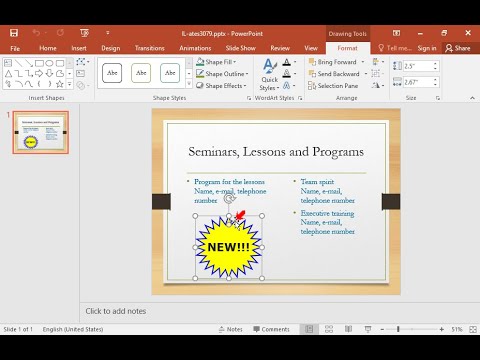Toggle the Notes pane in status bar

[x=230, y=329]
